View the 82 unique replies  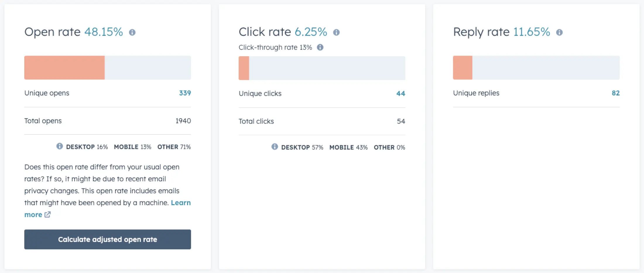pyautogui.click(x=615, y=93)
